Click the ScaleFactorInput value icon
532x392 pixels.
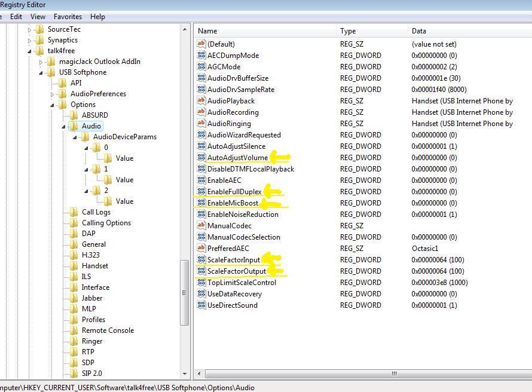tap(201, 259)
